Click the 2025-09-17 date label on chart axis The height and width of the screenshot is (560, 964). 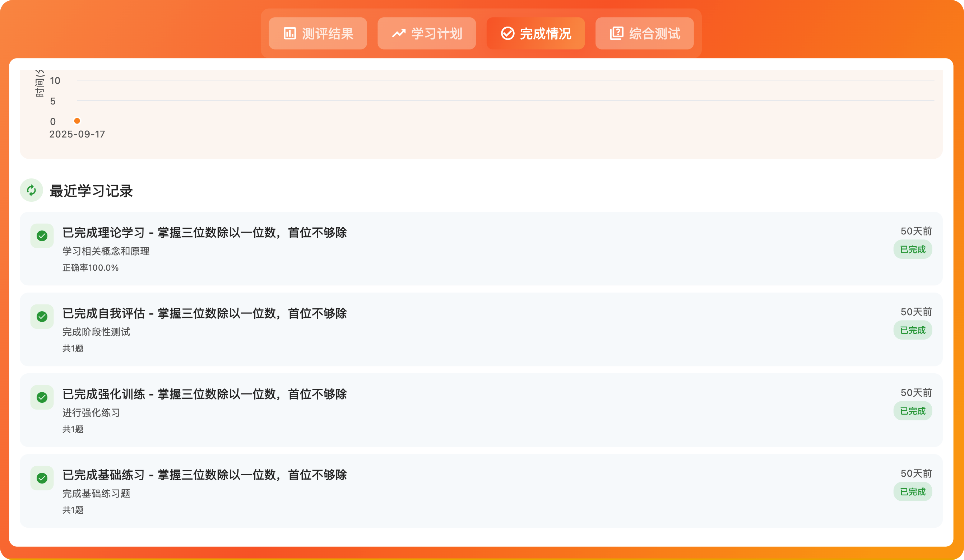pos(77,134)
